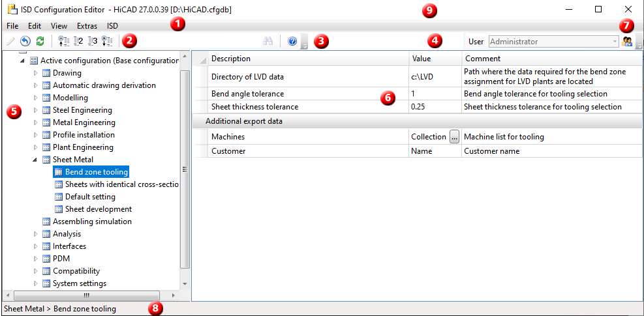Select Default setting tree item
This screenshot has height=316, width=644.
(x=85, y=197)
